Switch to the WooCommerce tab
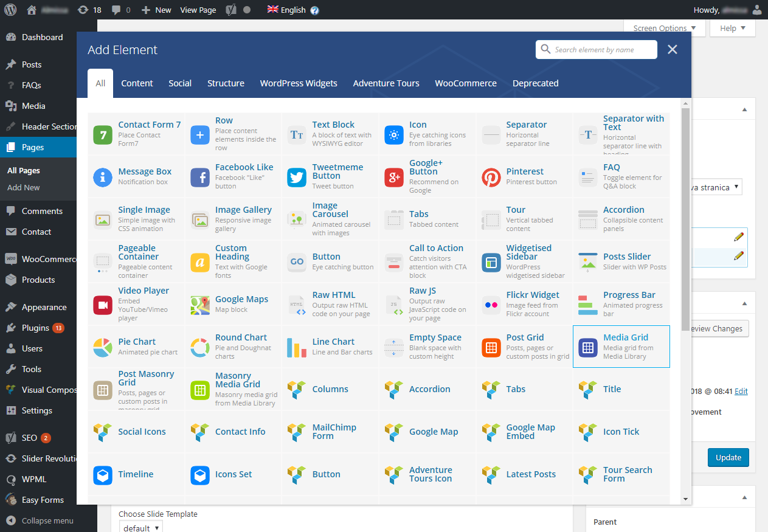Viewport: 768px width, 532px height. tap(466, 83)
